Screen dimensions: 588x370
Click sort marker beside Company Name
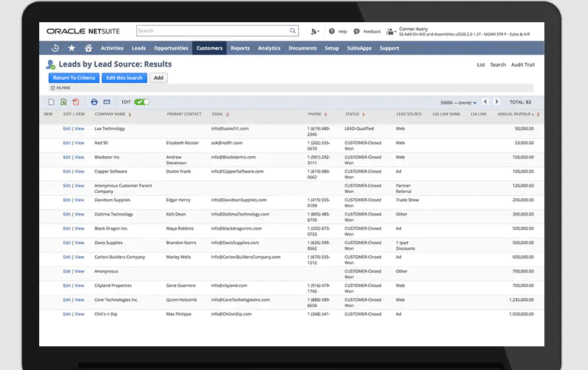coord(129,115)
